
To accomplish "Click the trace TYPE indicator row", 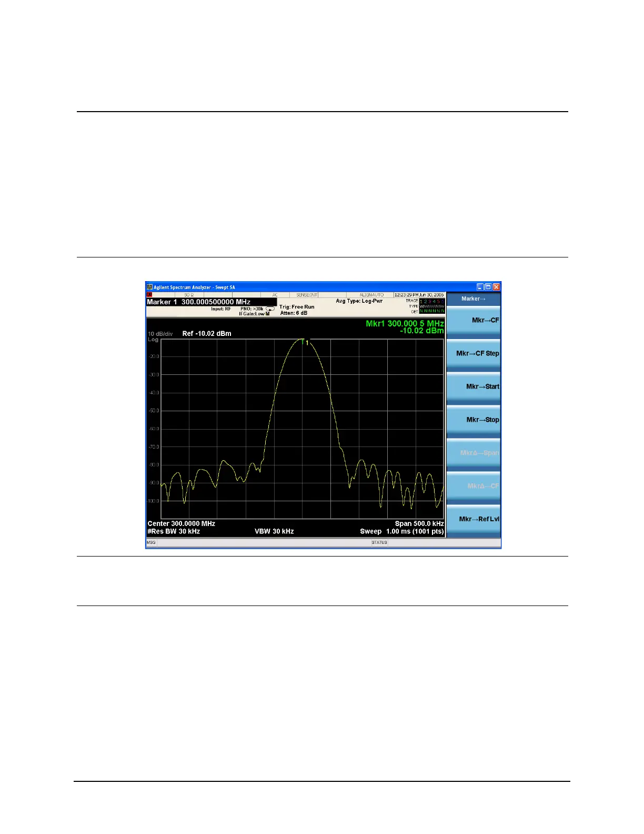I will (x=432, y=306).
